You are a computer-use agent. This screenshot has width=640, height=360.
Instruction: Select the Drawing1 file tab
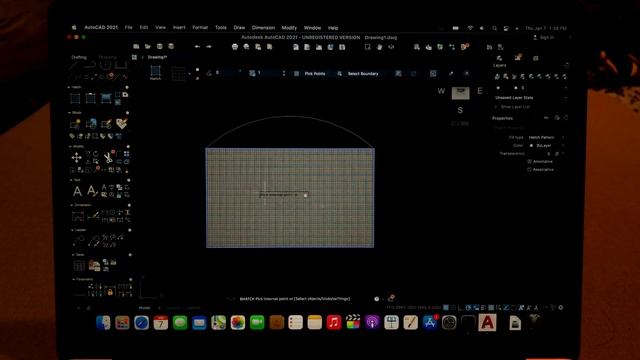[157, 57]
